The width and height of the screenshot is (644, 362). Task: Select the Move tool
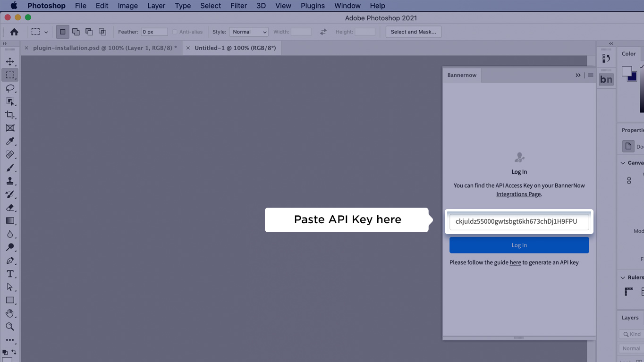10,62
